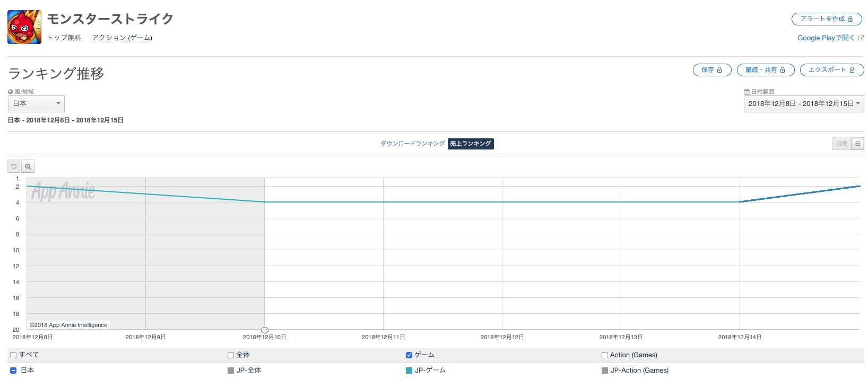The height and width of the screenshot is (388, 868).
Task: Click the 2018年12月9日 axis label
Action: (x=146, y=337)
